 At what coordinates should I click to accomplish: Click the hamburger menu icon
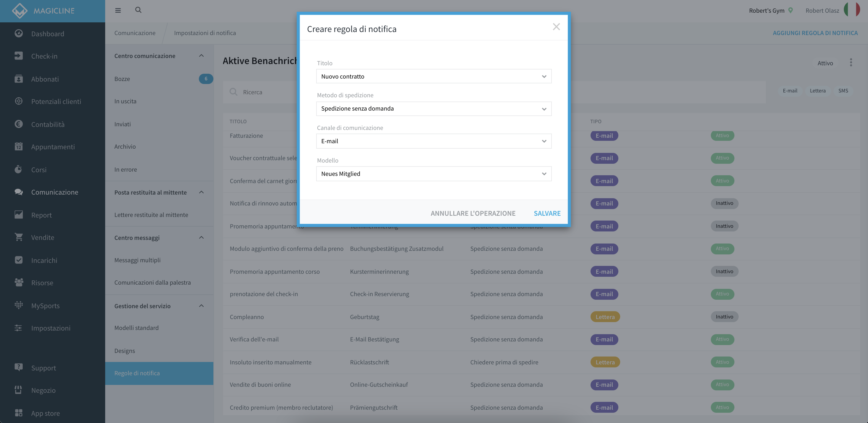[118, 11]
